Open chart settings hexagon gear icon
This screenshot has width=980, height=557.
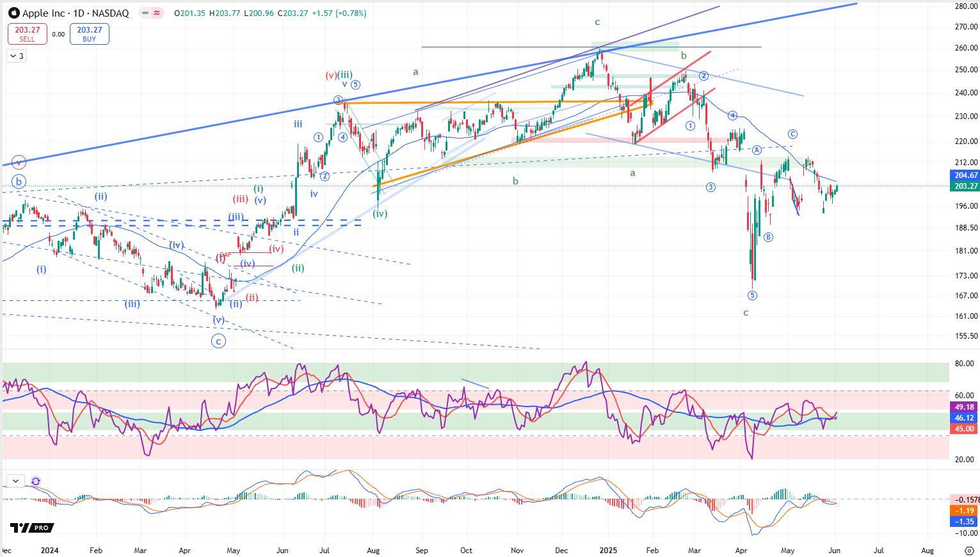click(968, 551)
